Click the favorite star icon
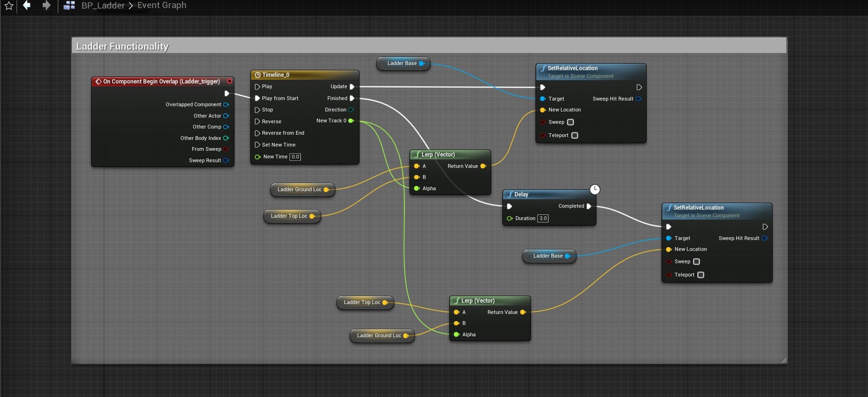Viewport: 868px width, 397px height. click(9, 6)
